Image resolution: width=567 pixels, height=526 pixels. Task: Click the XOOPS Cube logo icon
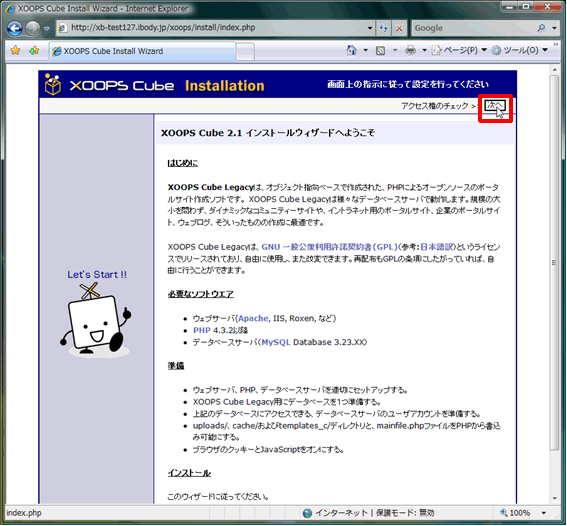pos(53,85)
